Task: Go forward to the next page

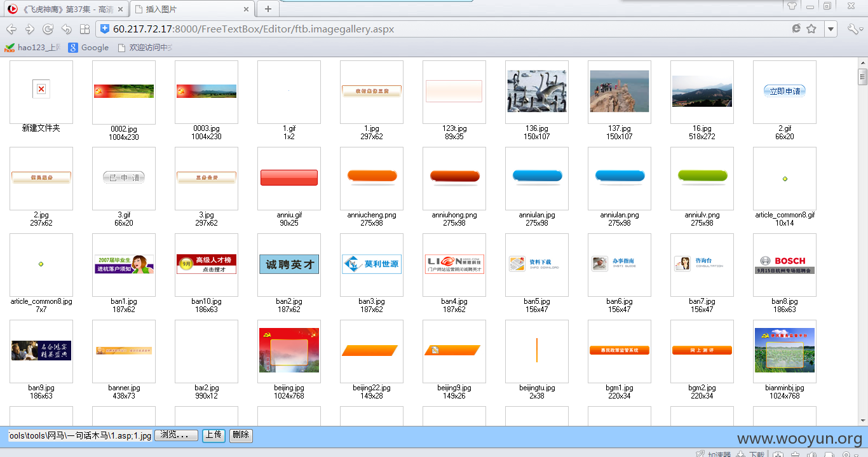Action: pos(29,29)
